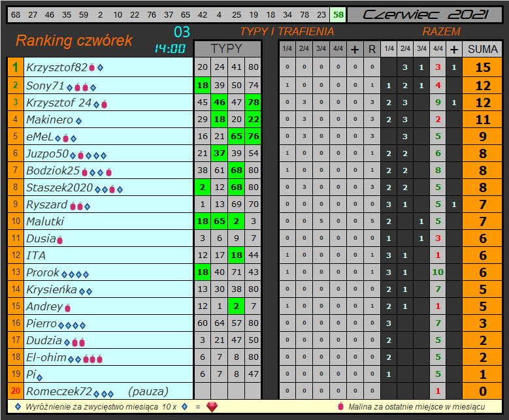509x420 pixels.
Task: Click the blue diamond next to Dudzia
Action: click(x=67, y=342)
